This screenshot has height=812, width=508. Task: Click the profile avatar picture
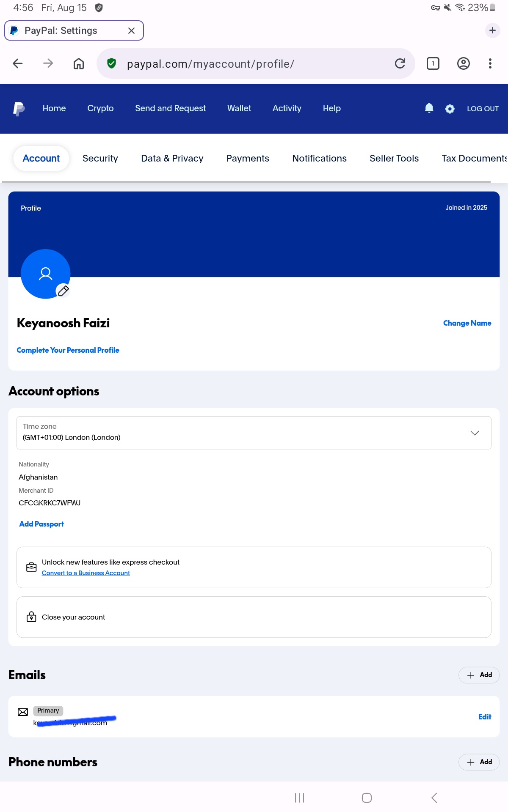45,274
